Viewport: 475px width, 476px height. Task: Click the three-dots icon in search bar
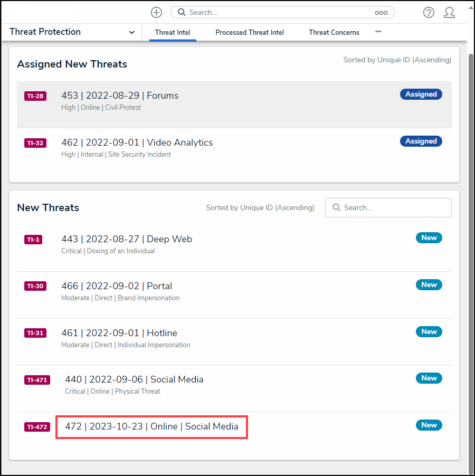381,12
